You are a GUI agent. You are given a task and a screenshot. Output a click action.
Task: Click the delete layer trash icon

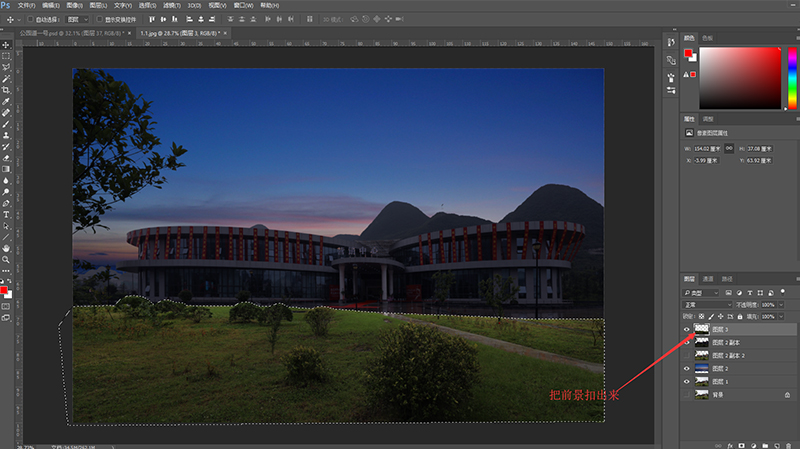point(790,442)
